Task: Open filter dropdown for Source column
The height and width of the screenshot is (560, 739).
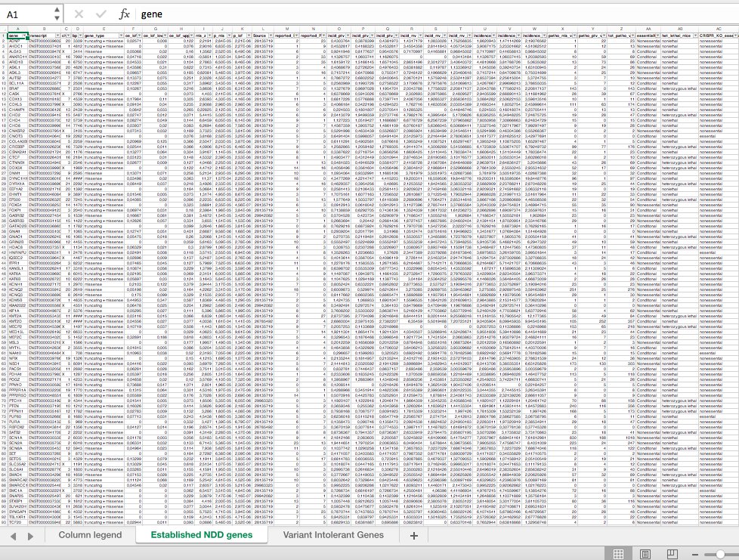Action: coord(271,36)
